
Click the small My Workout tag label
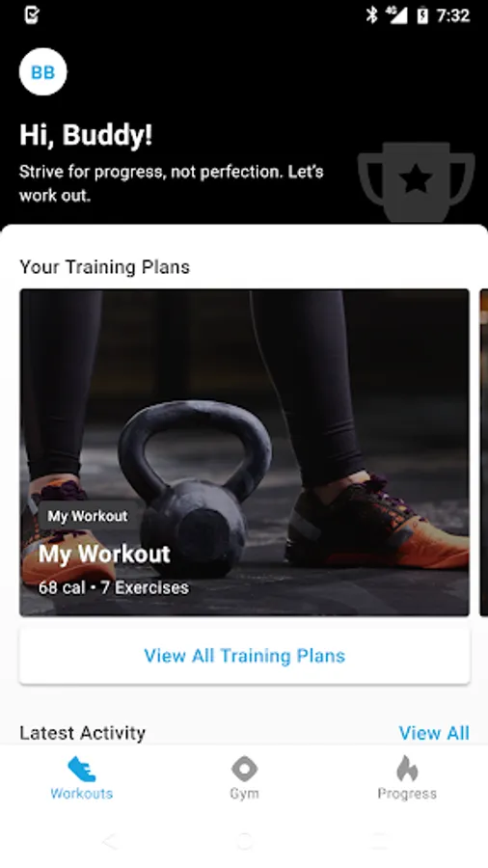pyautogui.click(x=88, y=516)
